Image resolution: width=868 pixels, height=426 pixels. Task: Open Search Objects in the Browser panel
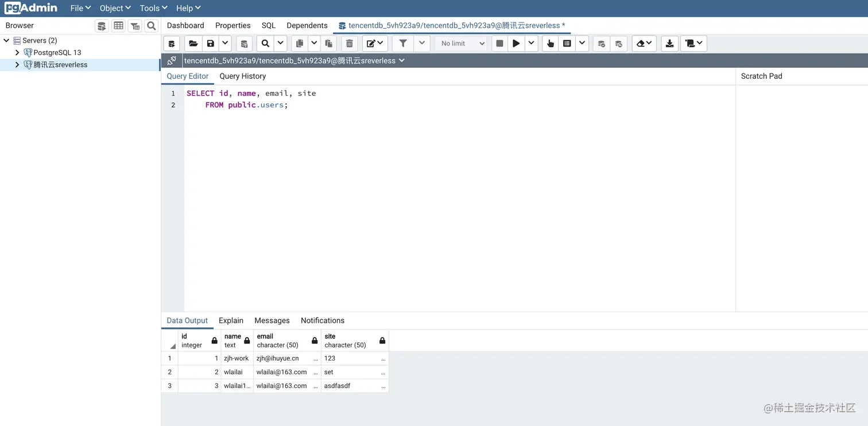(x=151, y=26)
